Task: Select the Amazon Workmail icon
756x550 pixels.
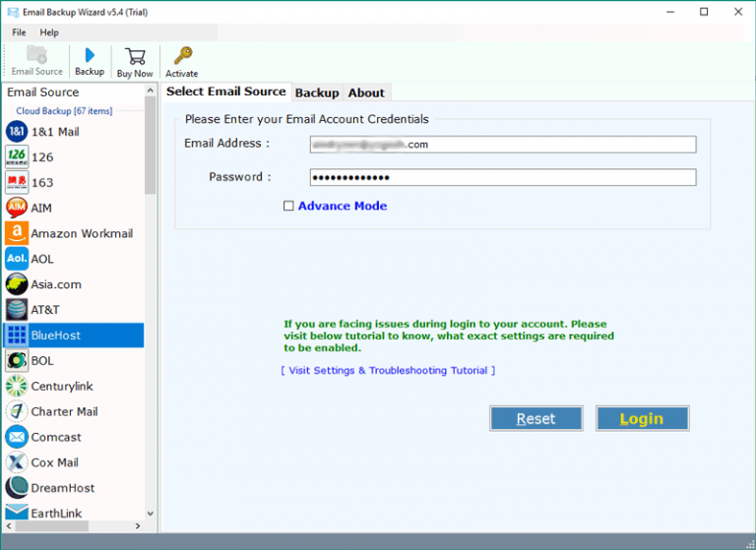Action: point(17,233)
